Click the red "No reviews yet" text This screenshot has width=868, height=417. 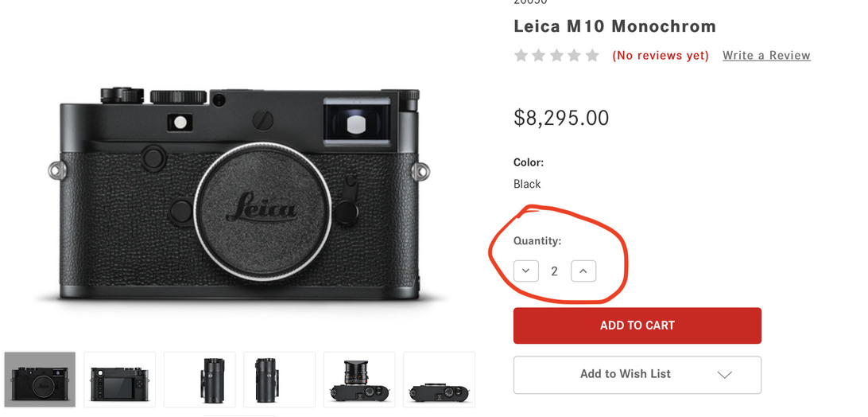661,56
